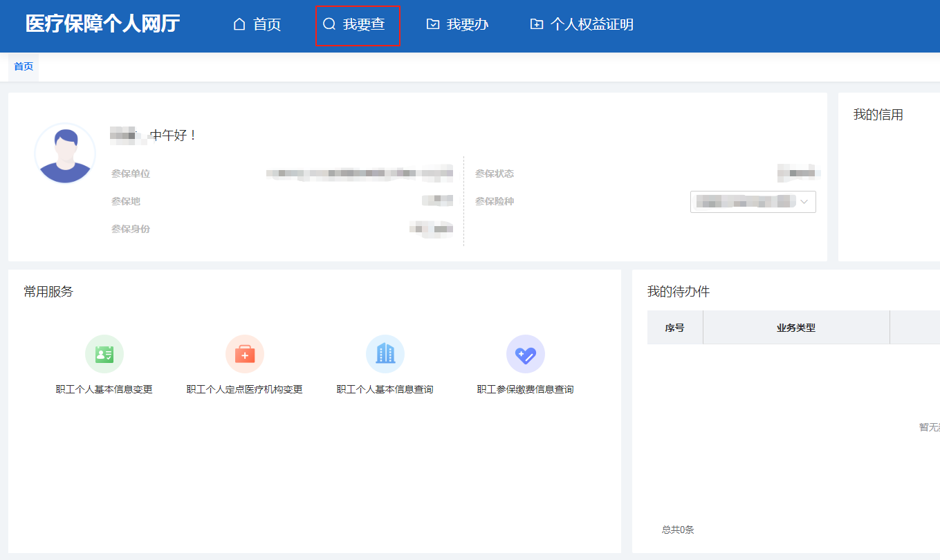940x560 pixels.
Task: Open 职工参保缴费信息查询 heart icon
Action: tap(526, 353)
